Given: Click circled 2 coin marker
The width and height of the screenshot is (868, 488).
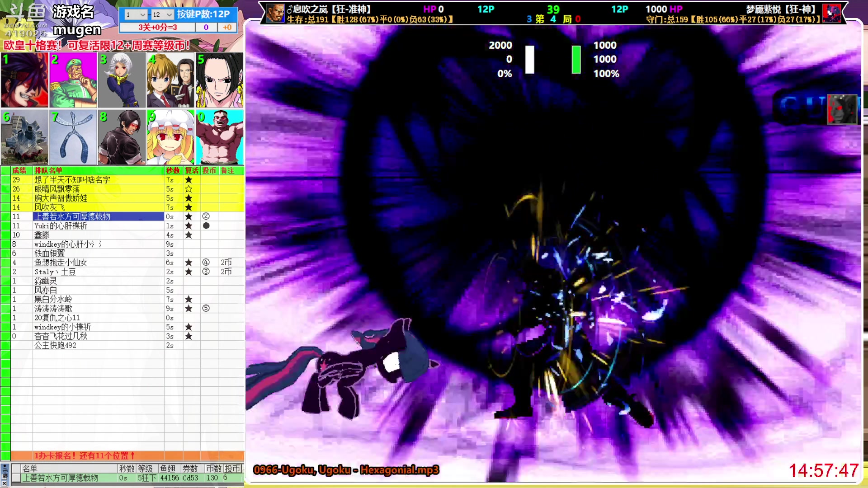Looking at the screenshot, I should [x=206, y=216].
